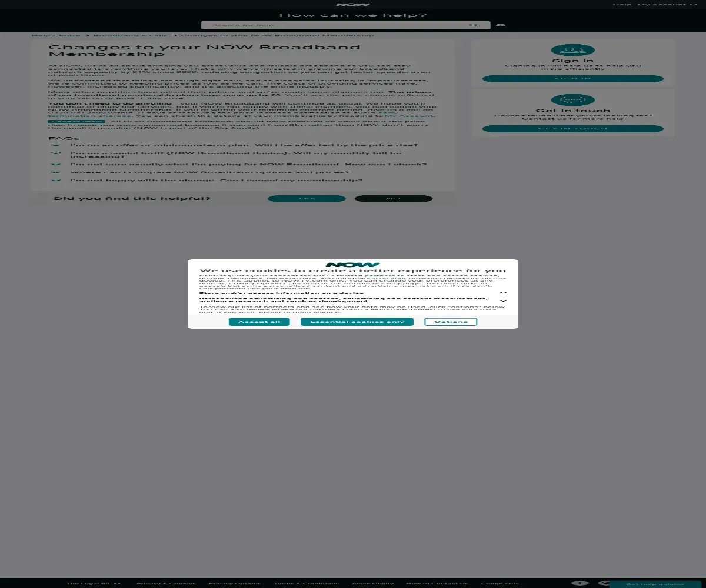This screenshot has width=706, height=588.
Task: Click the Sign in card icon
Action: 572,51
